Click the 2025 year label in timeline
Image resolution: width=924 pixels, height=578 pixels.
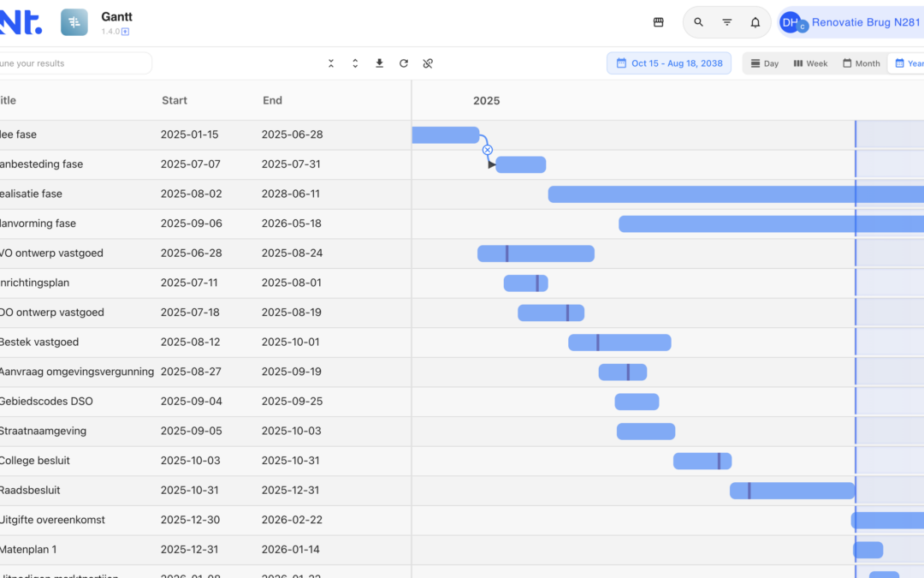(x=486, y=101)
